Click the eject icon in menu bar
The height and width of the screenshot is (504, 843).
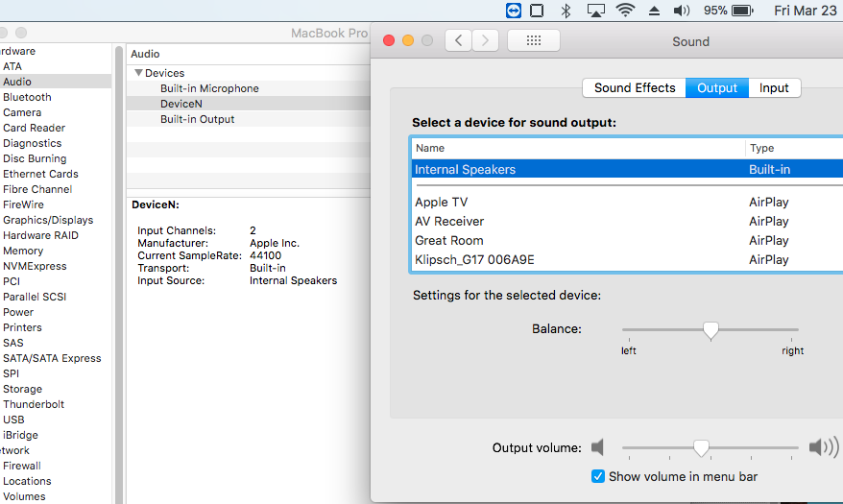[x=654, y=11]
